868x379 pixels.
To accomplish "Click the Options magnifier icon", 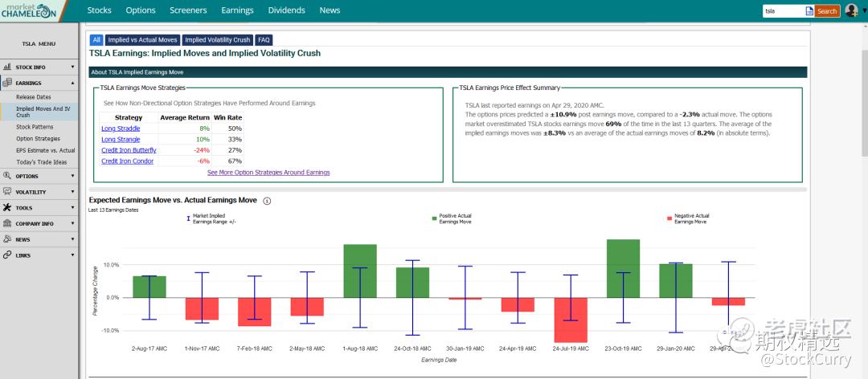I will 7,176.
